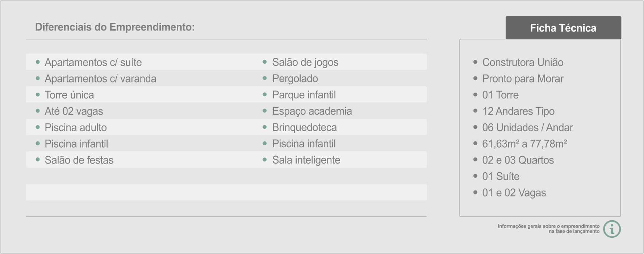Click the 12 Andares Tipo entry

(518, 111)
